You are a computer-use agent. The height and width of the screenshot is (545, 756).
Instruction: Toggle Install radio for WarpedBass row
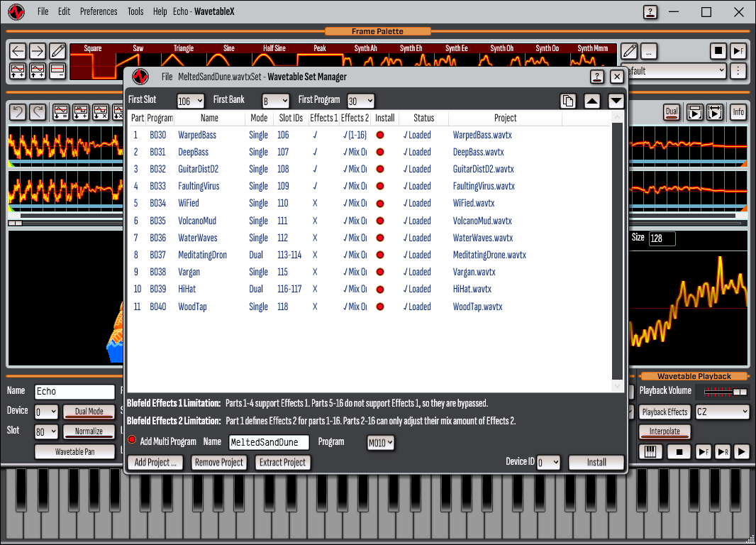point(380,135)
